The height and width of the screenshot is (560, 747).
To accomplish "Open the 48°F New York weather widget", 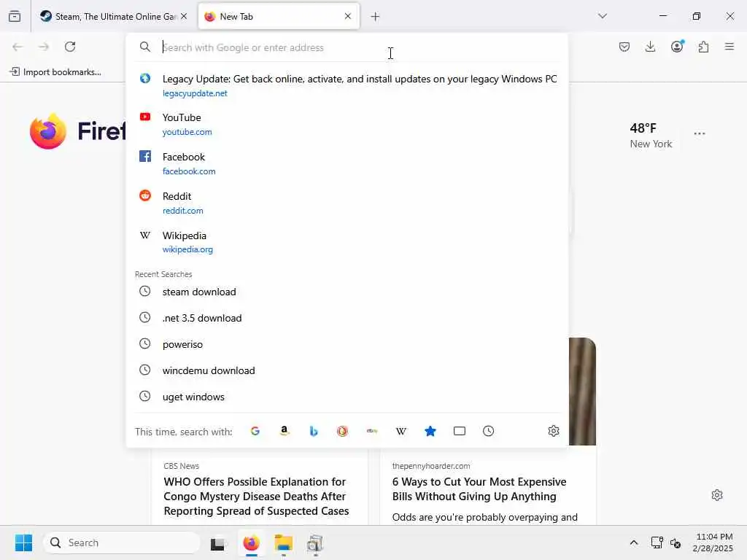I will (x=650, y=136).
